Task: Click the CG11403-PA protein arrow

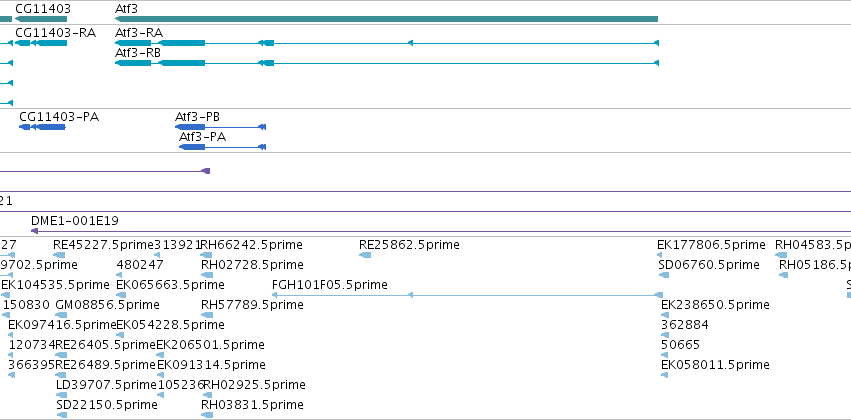Action: coord(42,126)
